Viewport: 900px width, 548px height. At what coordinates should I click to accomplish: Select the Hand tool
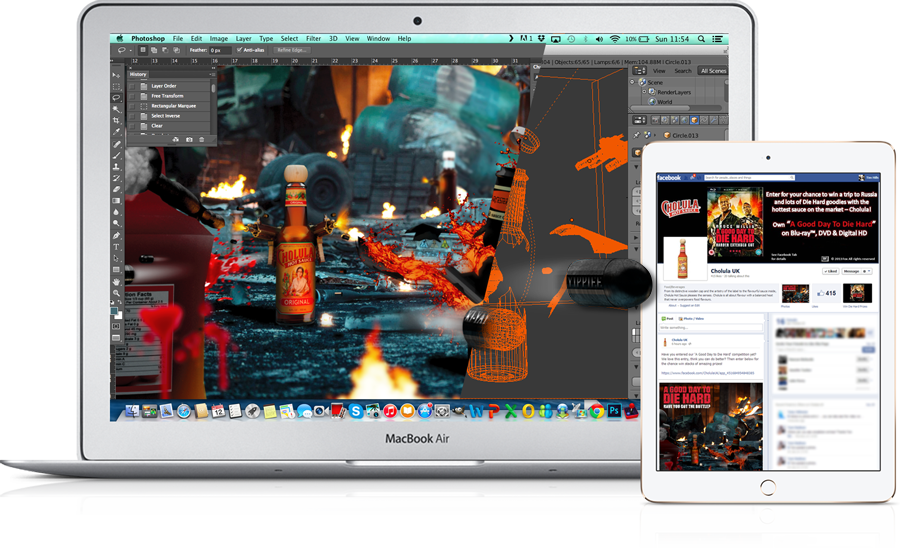[x=117, y=282]
